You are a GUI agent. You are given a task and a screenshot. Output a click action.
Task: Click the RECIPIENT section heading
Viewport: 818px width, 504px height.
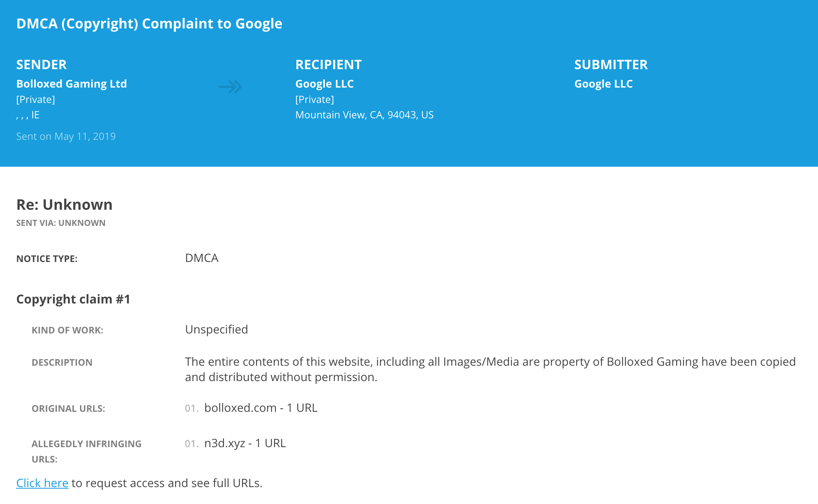328,65
